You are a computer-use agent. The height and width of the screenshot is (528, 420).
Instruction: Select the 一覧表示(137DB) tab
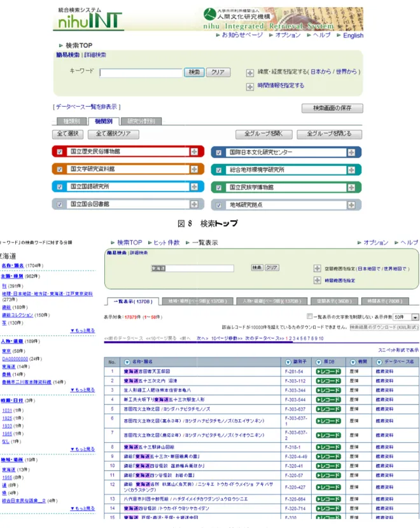tap(133, 302)
